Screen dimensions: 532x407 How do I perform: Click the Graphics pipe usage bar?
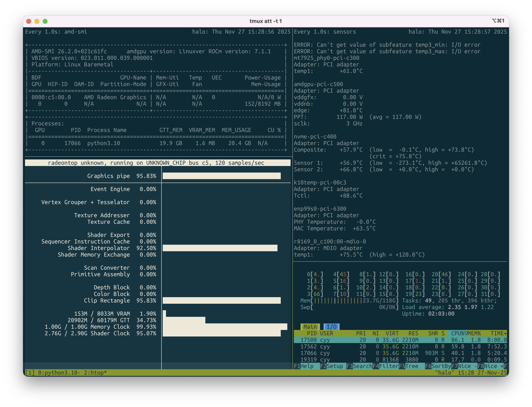click(221, 176)
